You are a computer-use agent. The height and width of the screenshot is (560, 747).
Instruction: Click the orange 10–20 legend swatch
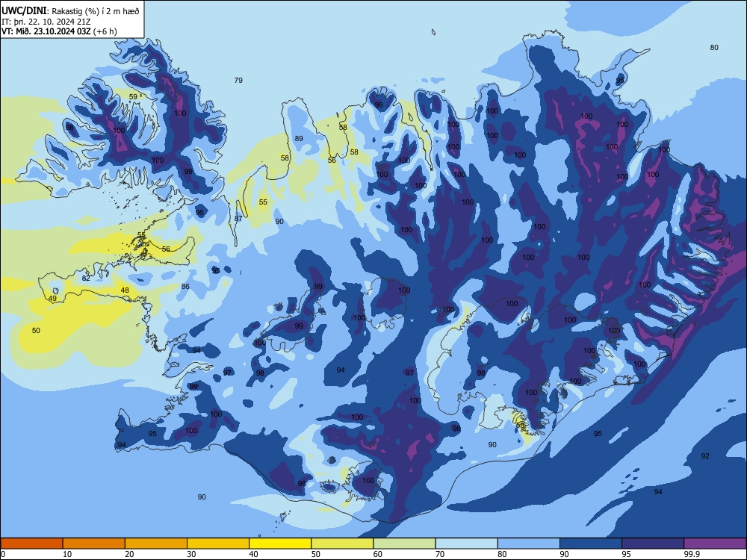point(94,544)
